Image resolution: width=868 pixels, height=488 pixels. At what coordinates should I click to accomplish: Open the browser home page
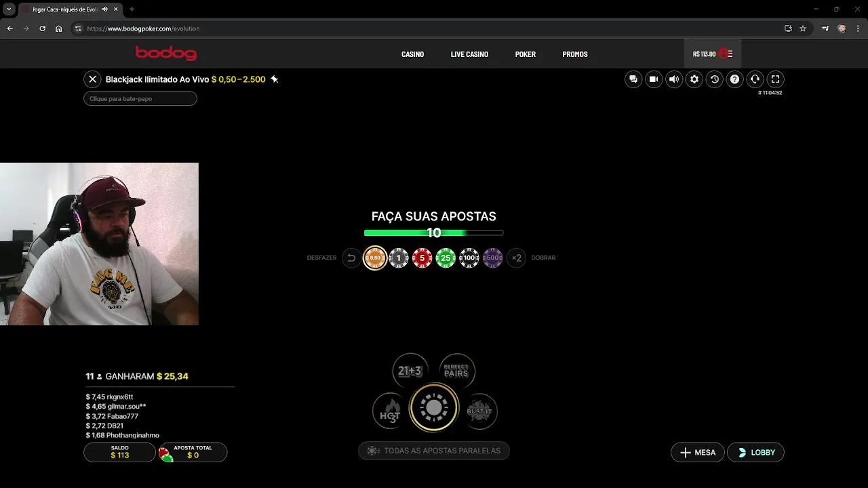pyautogui.click(x=58, y=28)
